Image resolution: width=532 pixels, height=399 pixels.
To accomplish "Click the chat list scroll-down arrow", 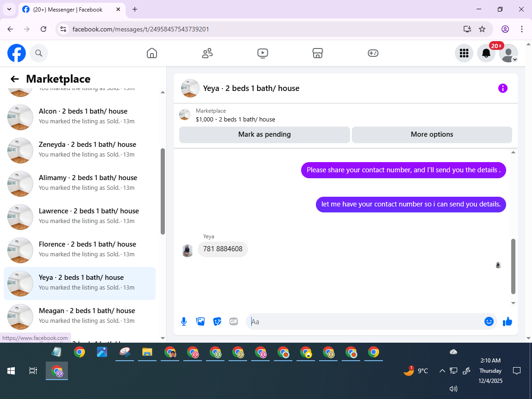I will (x=163, y=338).
